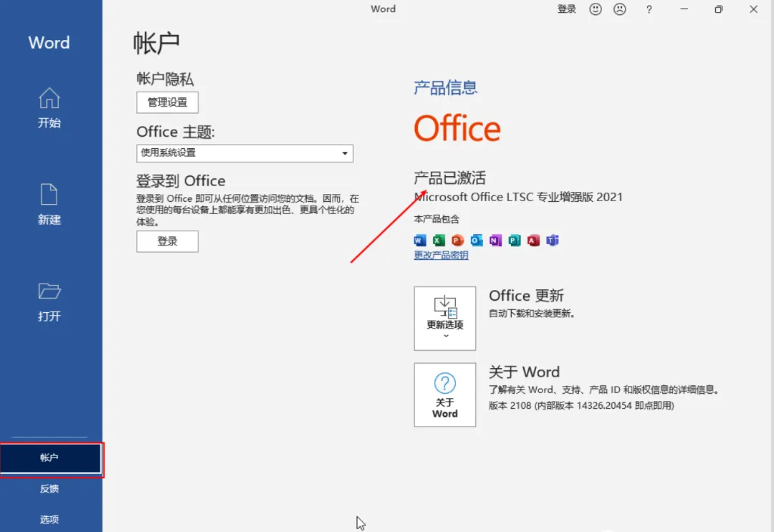Send a smile feedback face icon

pos(596,9)
